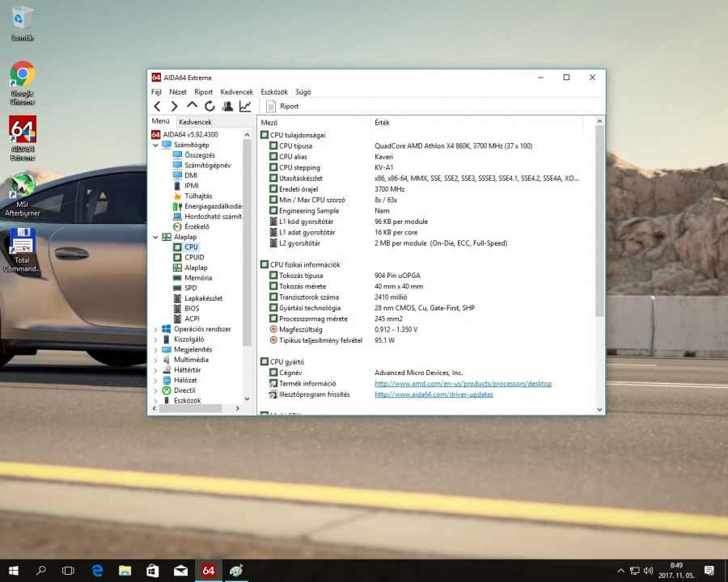Click the tree pane vertical scrollbar thumb
728x582 pixels.
click(247, 242)
